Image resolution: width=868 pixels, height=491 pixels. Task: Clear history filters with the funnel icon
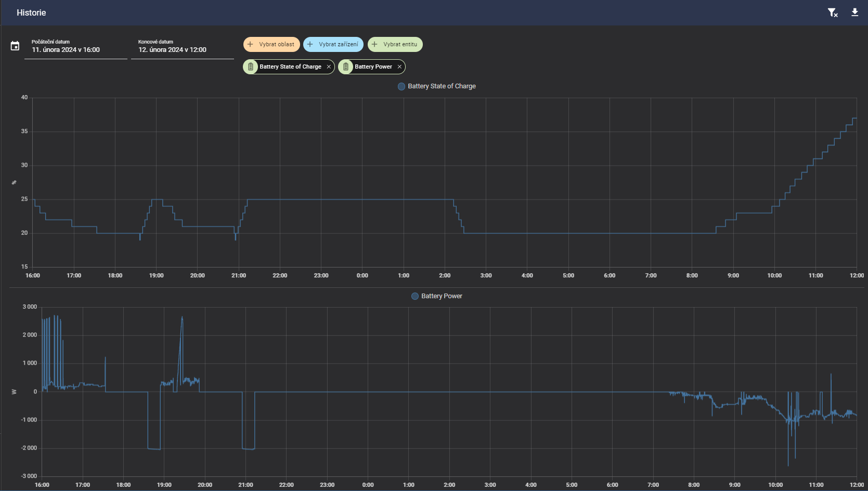(x=833, y=12)
